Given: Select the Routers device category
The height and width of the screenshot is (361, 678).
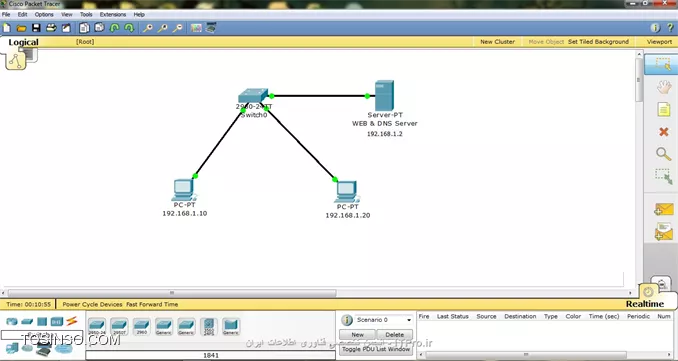Looking at the screenshot, I should point(12,322).
